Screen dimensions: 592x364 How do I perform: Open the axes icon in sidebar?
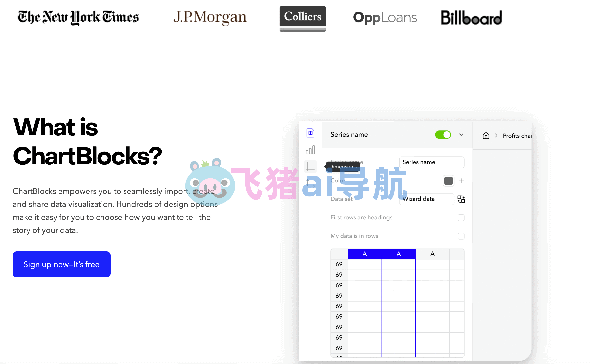(x=310, y=183)
